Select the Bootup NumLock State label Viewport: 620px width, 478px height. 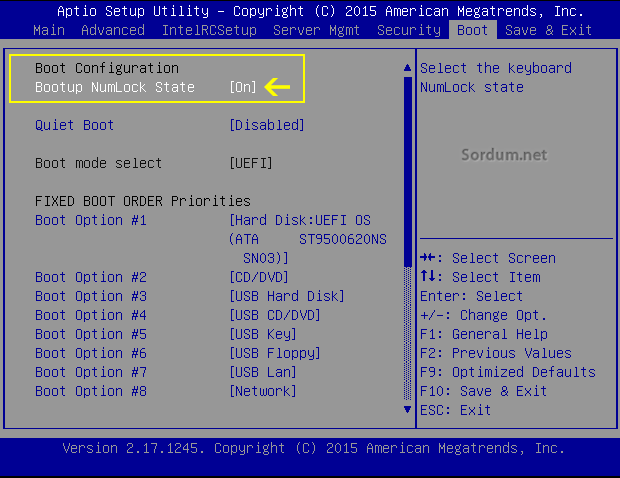pyautogui.click(x=115, y=87)
